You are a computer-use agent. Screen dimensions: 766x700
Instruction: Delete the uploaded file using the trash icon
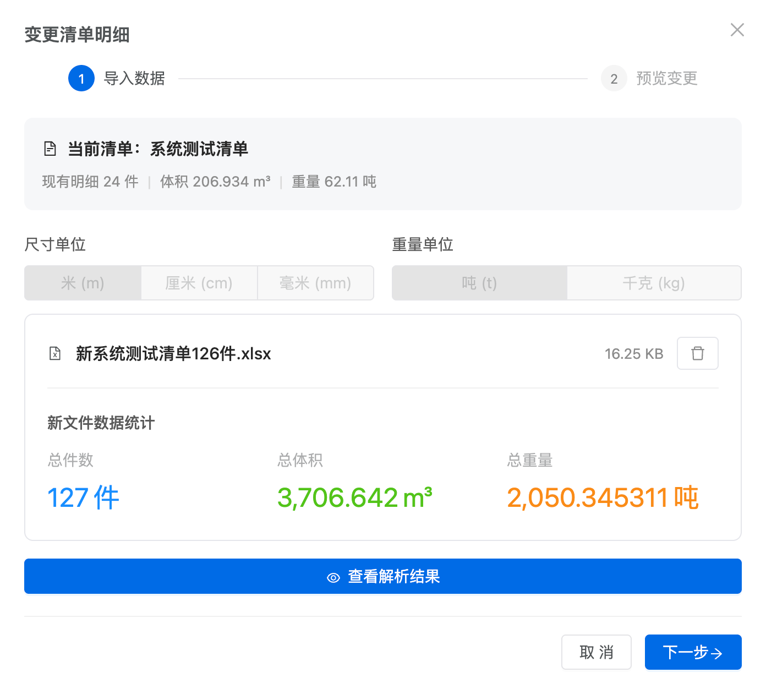click(697, 353)
